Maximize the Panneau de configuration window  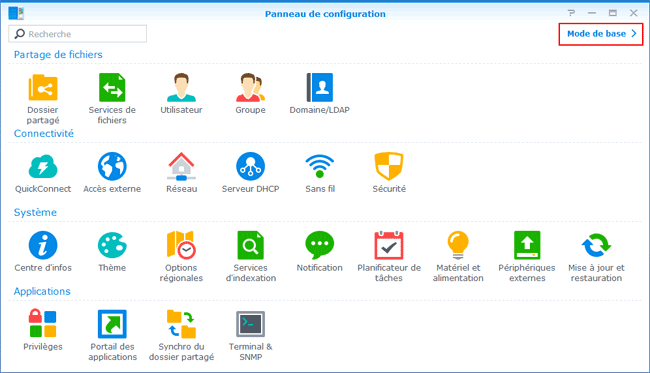click(613, 13)
